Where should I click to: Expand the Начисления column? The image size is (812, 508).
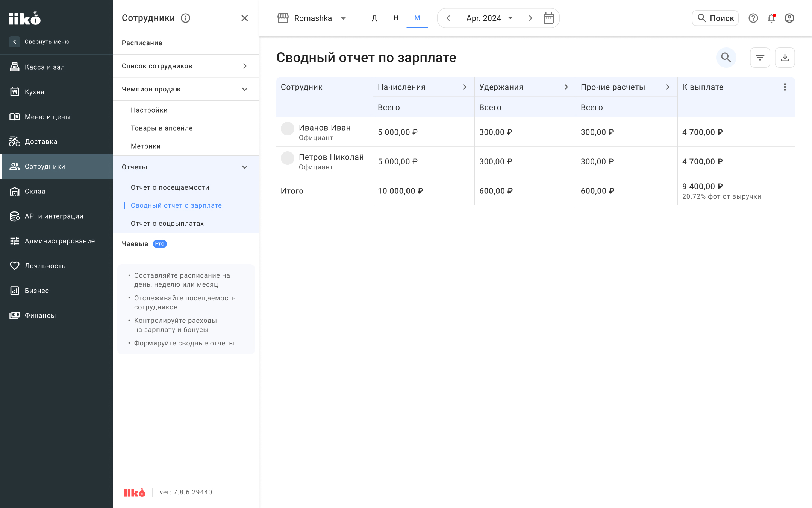pyautogui.click(x=465, y=87)
